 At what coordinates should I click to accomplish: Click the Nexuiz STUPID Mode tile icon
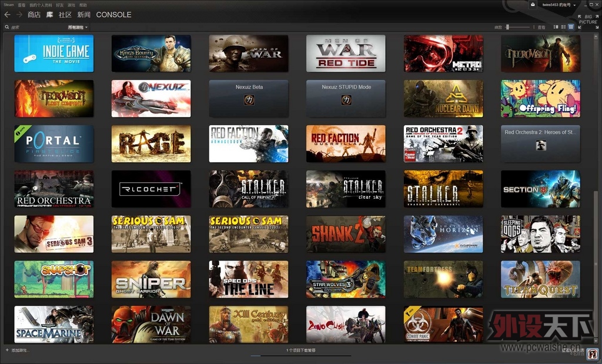click(x=346, y=100)
